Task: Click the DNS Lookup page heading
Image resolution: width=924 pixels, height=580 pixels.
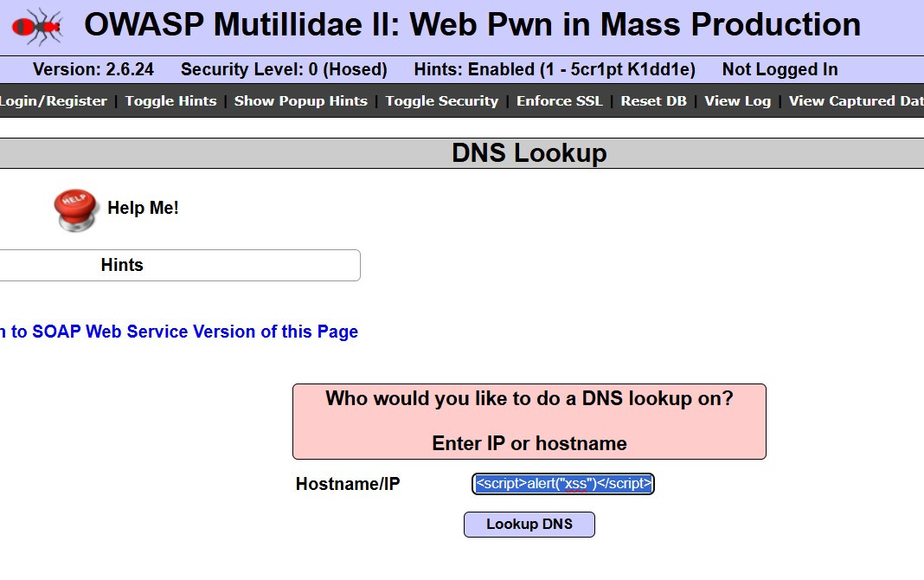Action: point(529,153)
